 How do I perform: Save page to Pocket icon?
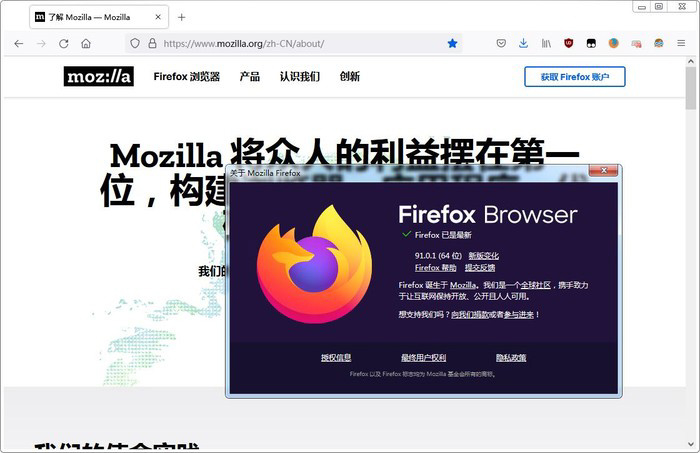[501, 43]
